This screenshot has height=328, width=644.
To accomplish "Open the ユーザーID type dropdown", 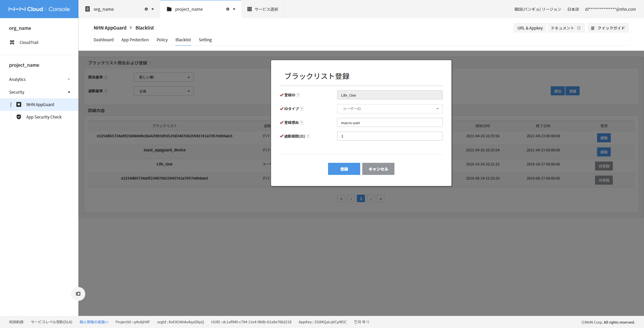I will (390, 109).
